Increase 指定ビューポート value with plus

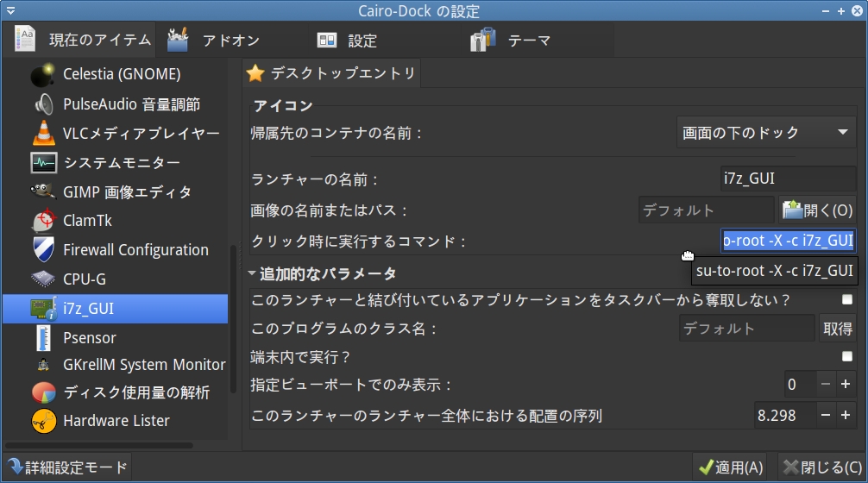846,384
